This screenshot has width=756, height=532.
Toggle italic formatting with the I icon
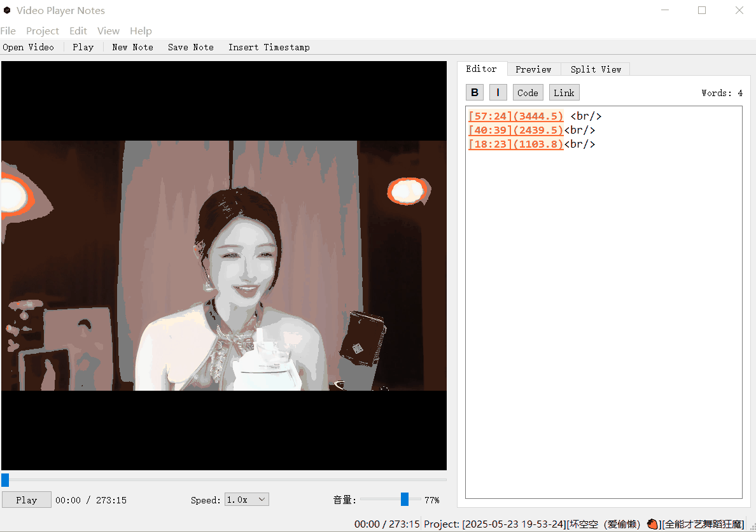(498, 92)
